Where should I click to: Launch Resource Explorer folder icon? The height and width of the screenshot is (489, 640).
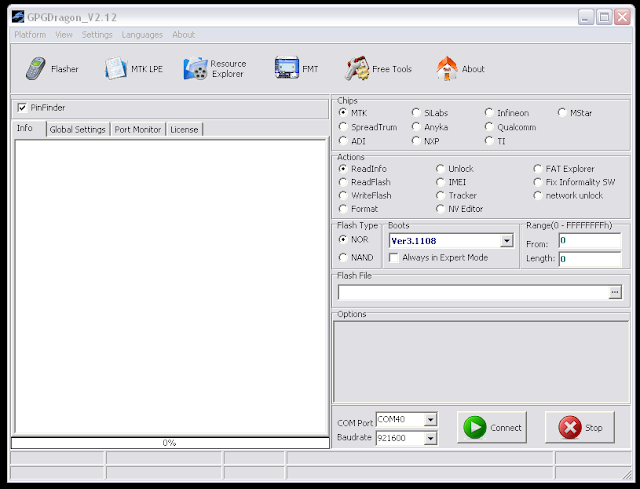coord(195,68)
